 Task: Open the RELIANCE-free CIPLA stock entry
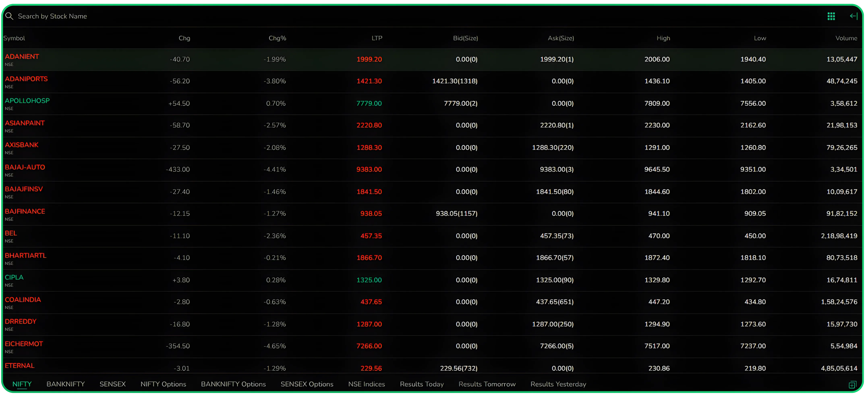(14, 277)
